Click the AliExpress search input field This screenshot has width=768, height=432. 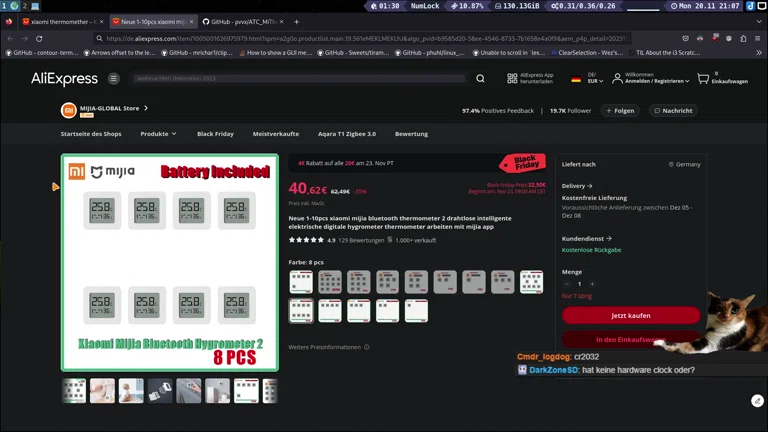pyautogui.click(x=300, y=78)
